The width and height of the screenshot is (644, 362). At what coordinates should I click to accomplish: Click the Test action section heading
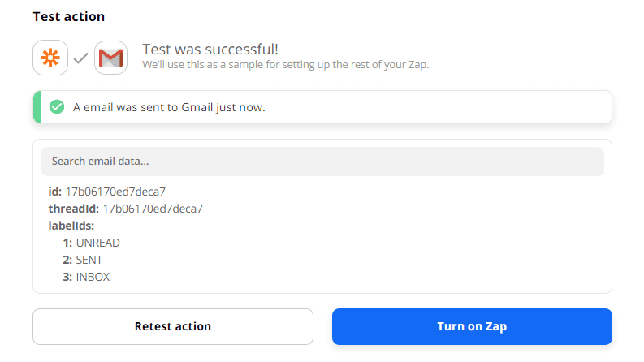(68, 16)
